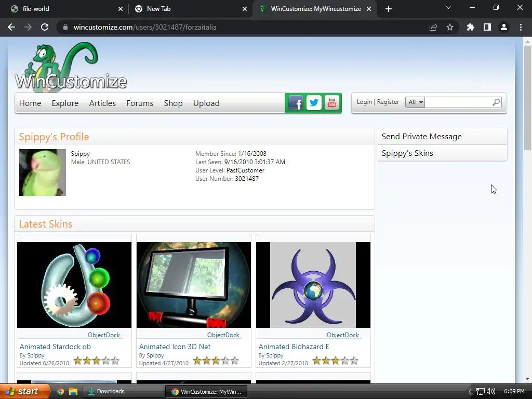Image resolution: width=532 pixels, height=399 pixels.
Task: Open folder icon in taskbar quick launch
Action: tap(73, 391)
